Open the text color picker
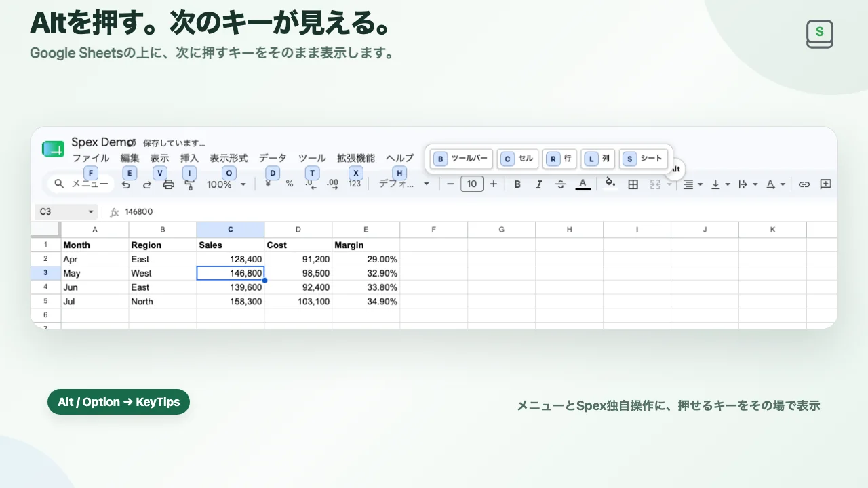868x488 pixels. 583,184
